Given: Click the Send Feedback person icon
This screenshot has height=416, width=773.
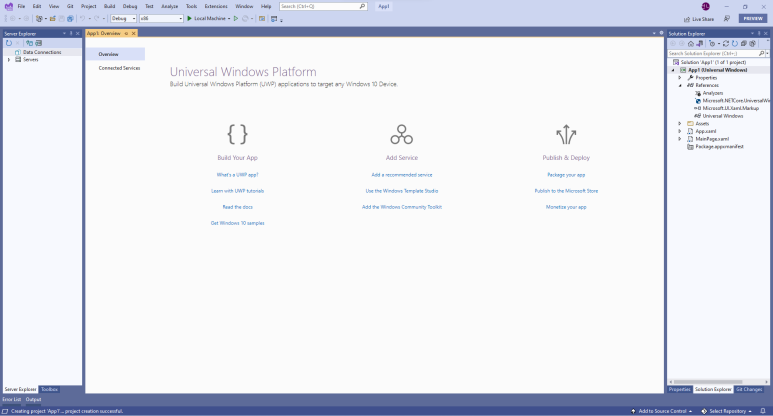Looking at the screenshot, I should [727, 19].
